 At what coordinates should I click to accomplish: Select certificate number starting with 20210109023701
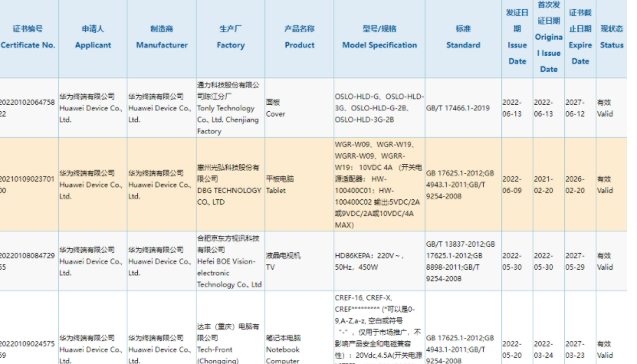click(x=28, y=185)
